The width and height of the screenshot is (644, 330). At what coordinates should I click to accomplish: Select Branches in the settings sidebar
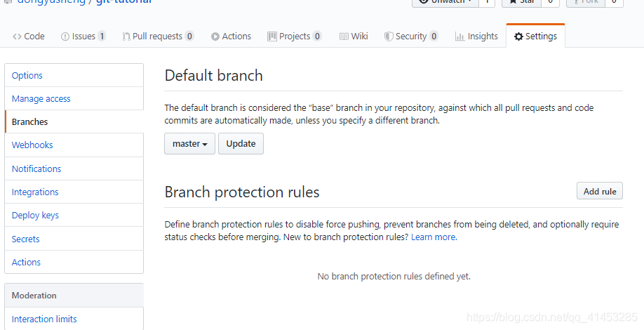74,121
